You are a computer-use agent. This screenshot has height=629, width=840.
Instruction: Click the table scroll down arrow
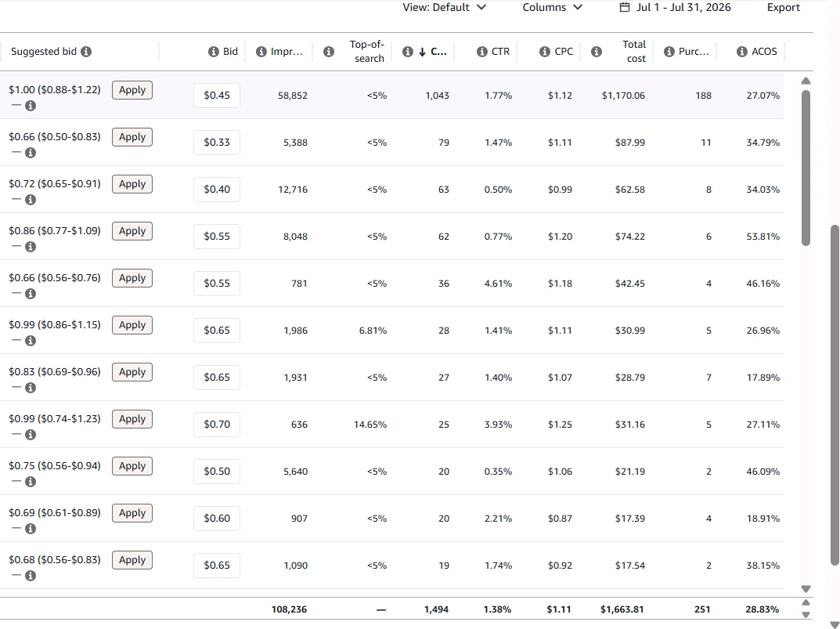click(806, 589)
